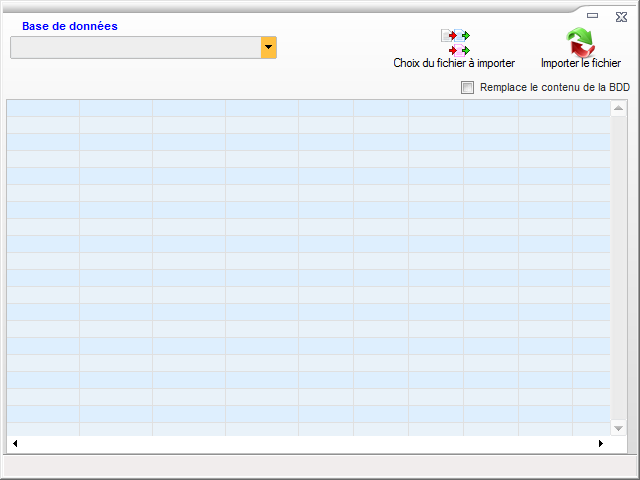Click the horizontal scrollbar track below the grid
This screenshot has width=640, height=480.
coord(300,443)
